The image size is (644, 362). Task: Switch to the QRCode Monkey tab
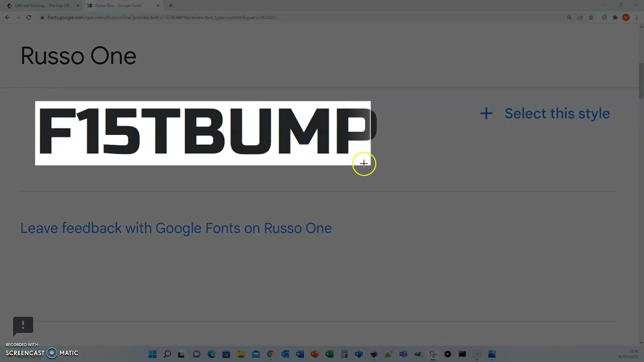point(42,6)
